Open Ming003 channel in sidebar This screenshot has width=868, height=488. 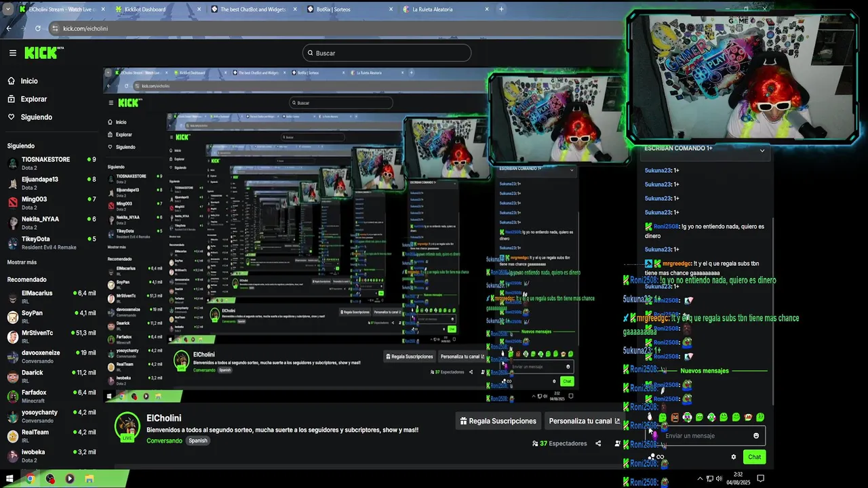(51, 203)
